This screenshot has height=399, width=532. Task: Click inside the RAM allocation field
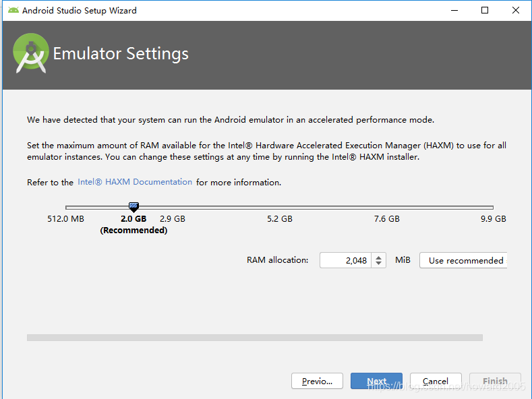pos(345,260)
